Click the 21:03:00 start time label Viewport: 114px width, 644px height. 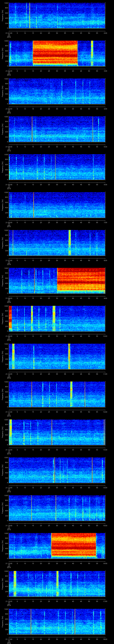pyautogui.click(x=9, y=109)
